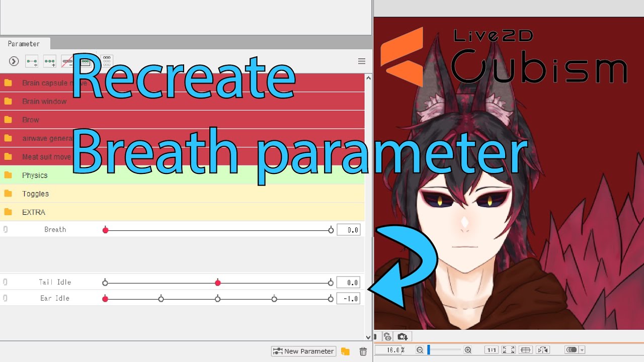Click the Tail Idle value field

coord(348,283)
